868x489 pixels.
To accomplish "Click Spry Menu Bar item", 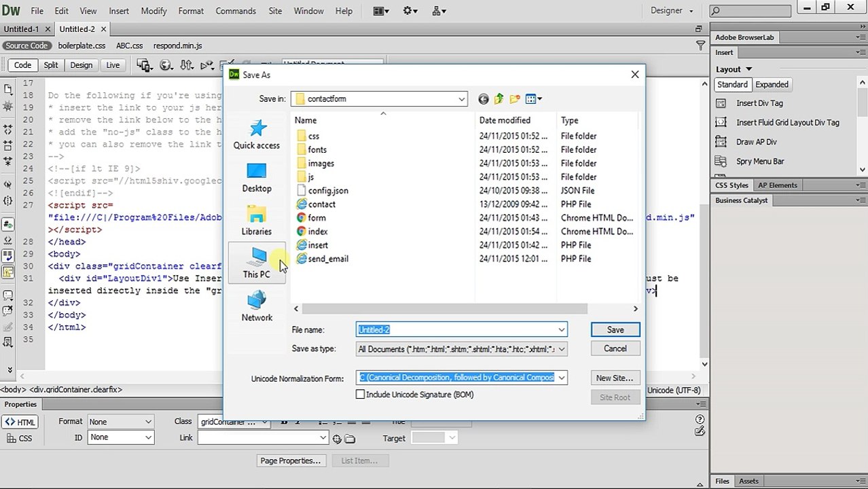I will pos(760,162).
